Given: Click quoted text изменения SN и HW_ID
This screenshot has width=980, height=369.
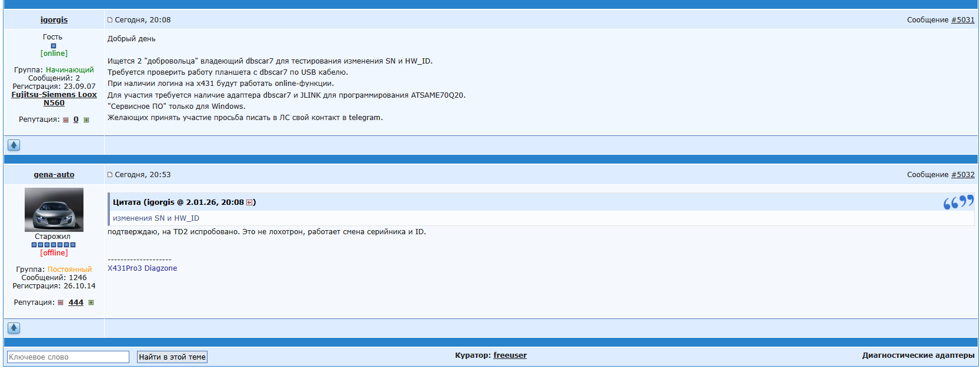Looking at the screenshot, I should pos(156,218).
